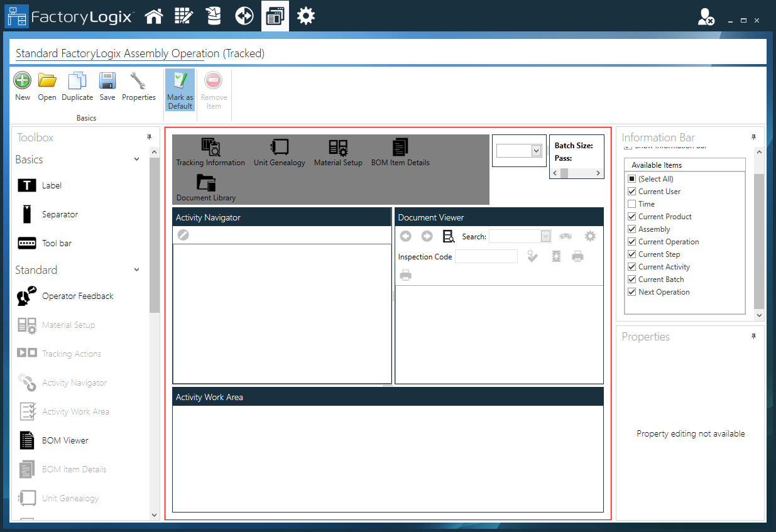The width and height of the screenshot is (776, 532).
Task: Uncheck the Next Operation checkbox
Action: (x=632, y=292)
